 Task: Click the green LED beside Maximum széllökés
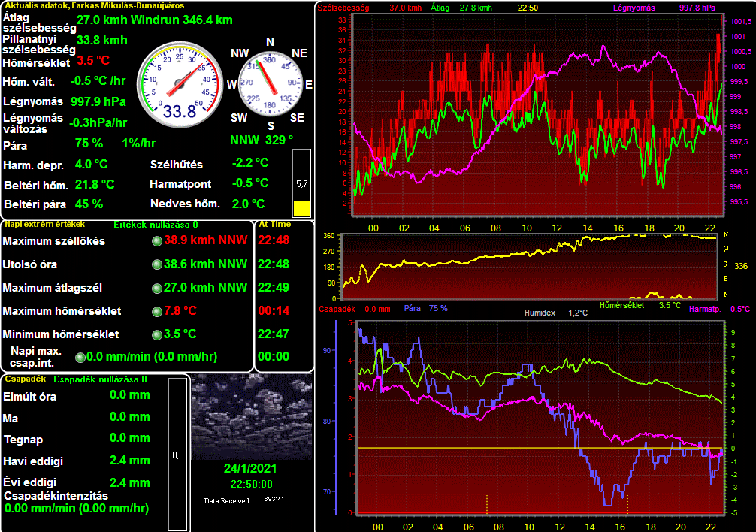156,241
